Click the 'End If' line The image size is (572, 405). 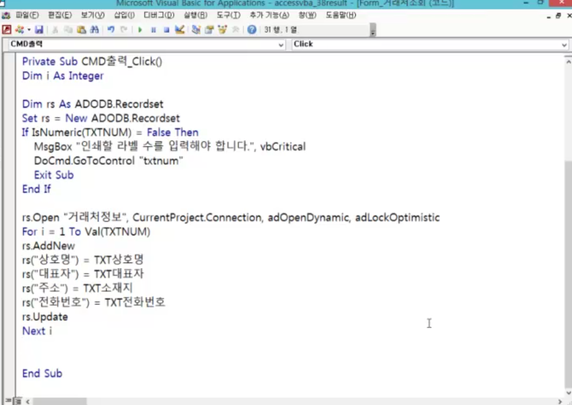(x=36, y=189)
